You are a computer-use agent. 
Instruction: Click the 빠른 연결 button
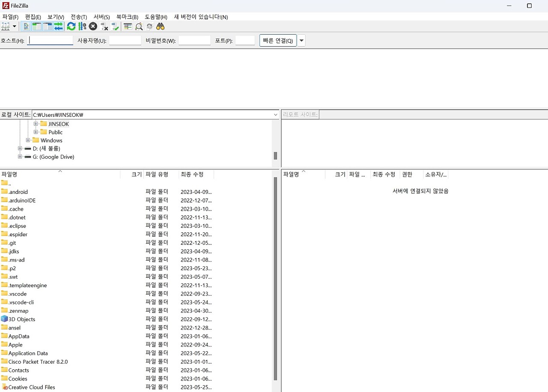pyautogui.click(x=278, y=41)
